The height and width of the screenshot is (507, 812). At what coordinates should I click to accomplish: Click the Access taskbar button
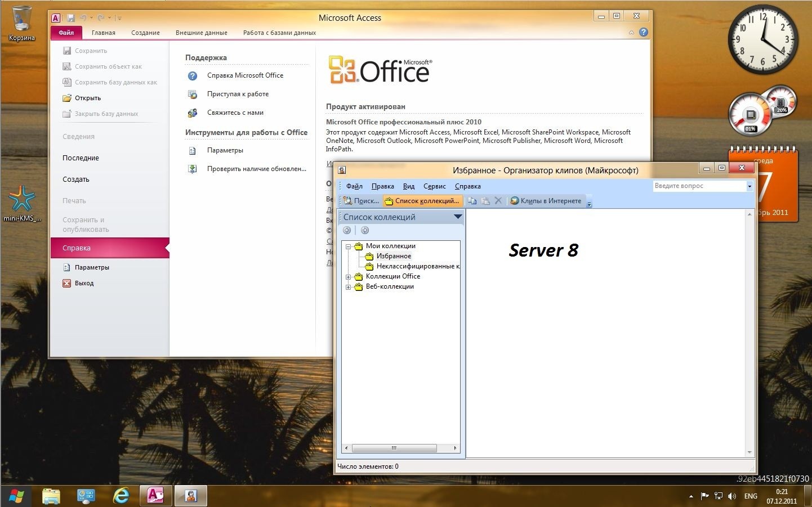pos(155,496)
